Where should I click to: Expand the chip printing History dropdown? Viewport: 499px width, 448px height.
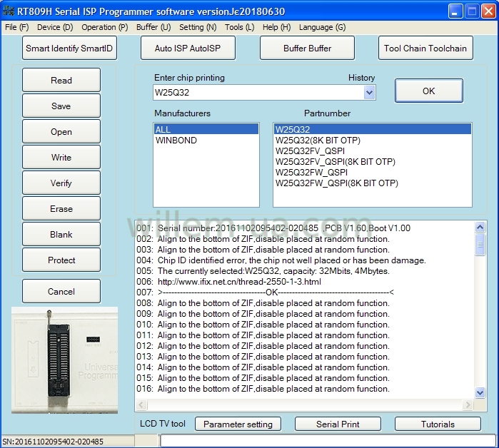click(x=369, y=93)
